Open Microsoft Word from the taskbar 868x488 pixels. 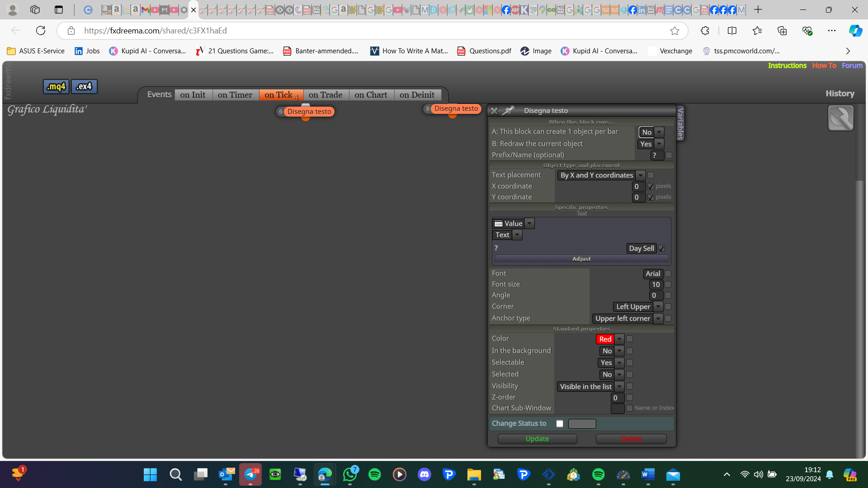pos(648,474)
